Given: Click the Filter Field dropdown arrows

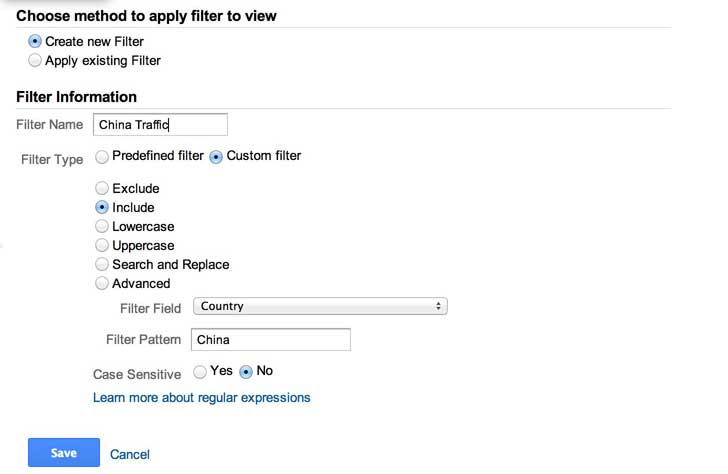Looking at the screenshot, I should point(439,306).
